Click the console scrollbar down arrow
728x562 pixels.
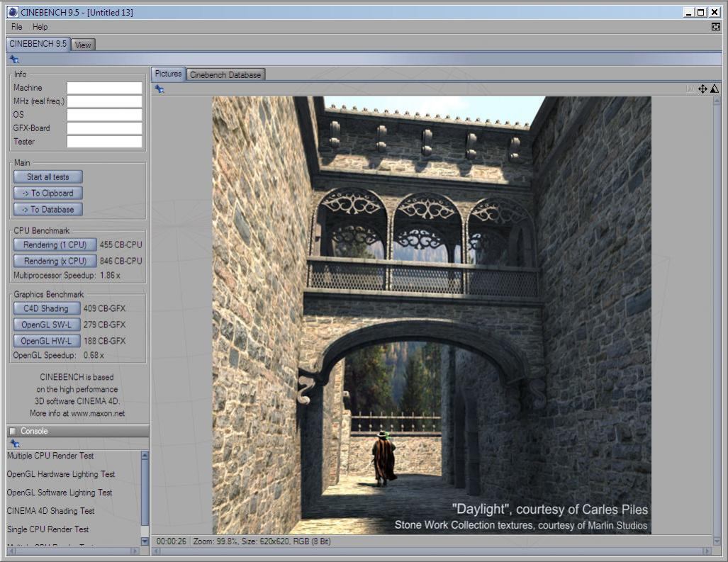(x=145, y=541)
